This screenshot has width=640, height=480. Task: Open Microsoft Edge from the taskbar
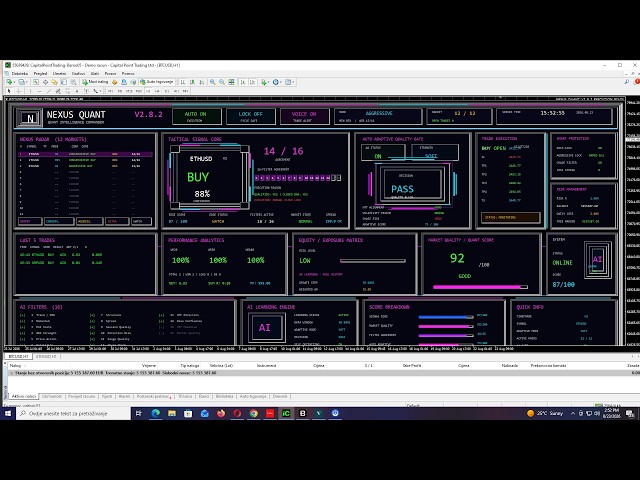point(156,413)
